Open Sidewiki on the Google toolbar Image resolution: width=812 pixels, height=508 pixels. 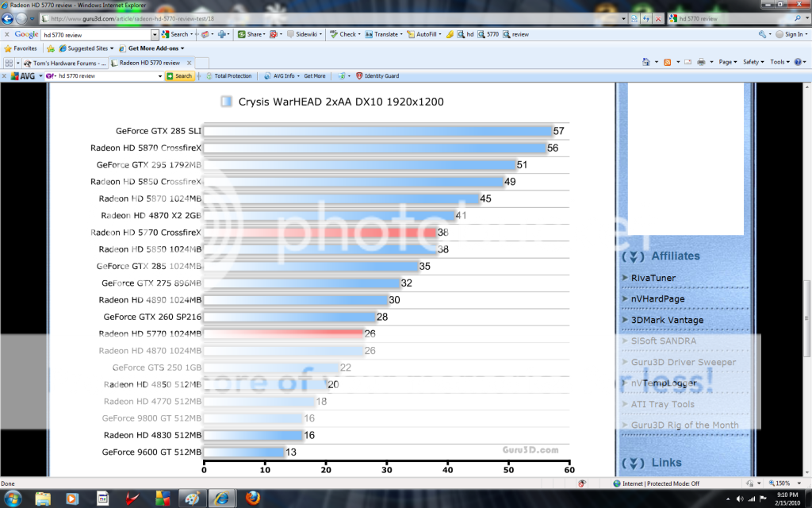point(304,34)
